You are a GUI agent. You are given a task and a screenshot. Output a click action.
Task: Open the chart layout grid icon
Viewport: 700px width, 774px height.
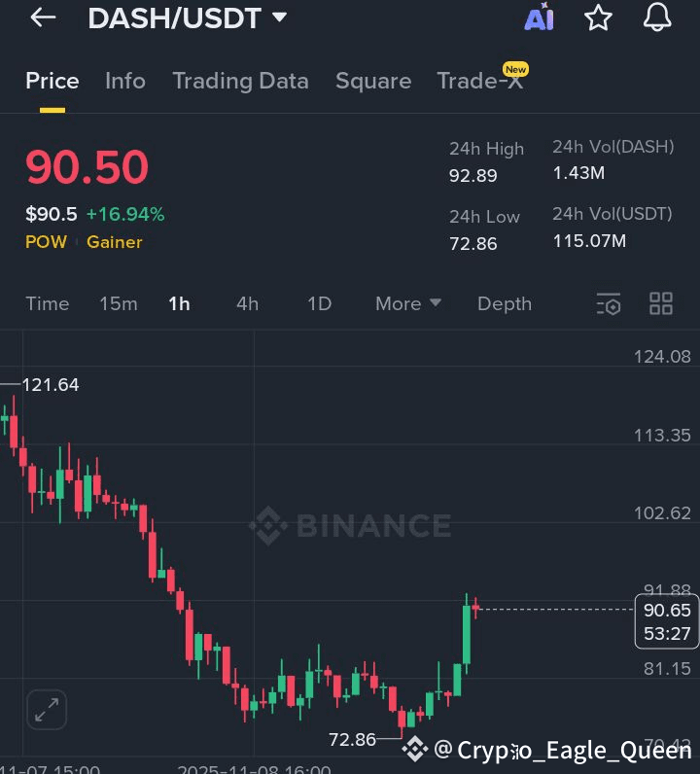[661, 303]
